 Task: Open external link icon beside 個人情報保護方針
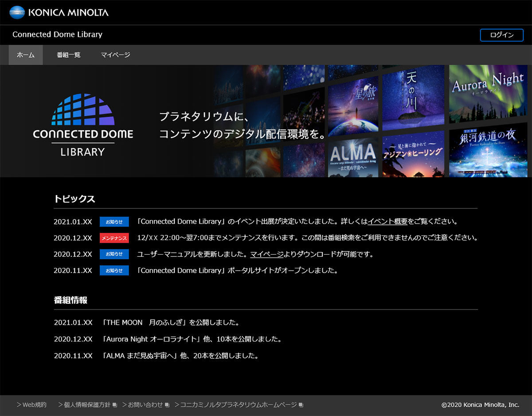(114, 405)
